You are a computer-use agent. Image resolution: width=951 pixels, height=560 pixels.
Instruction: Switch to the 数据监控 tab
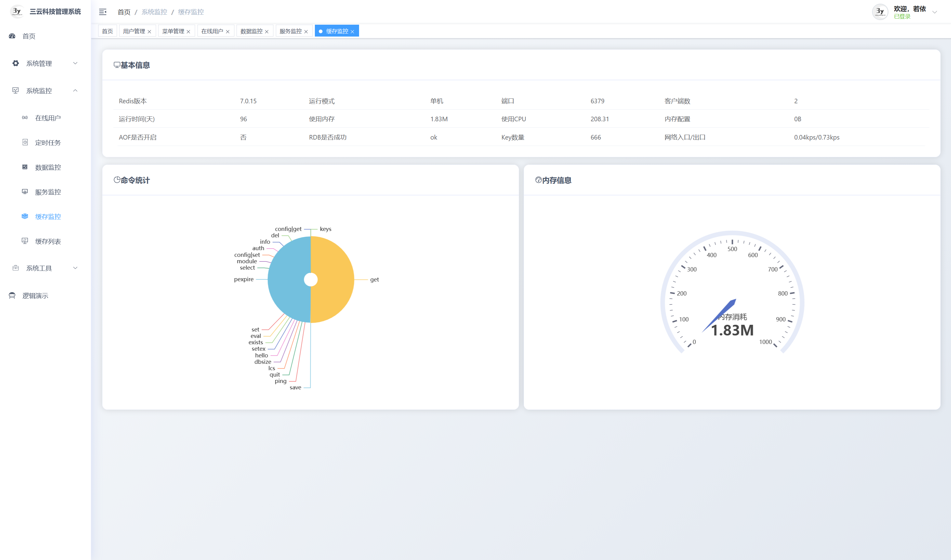pyautogui.click(x=251, y=31)
